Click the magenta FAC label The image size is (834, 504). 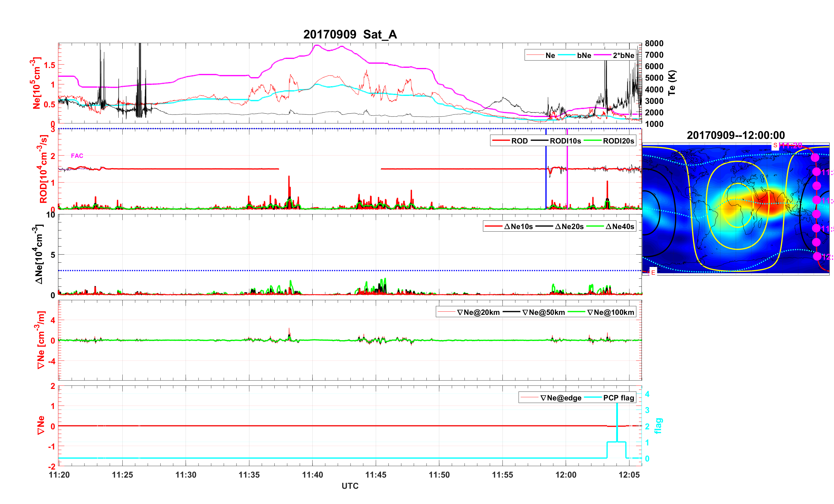77,156
